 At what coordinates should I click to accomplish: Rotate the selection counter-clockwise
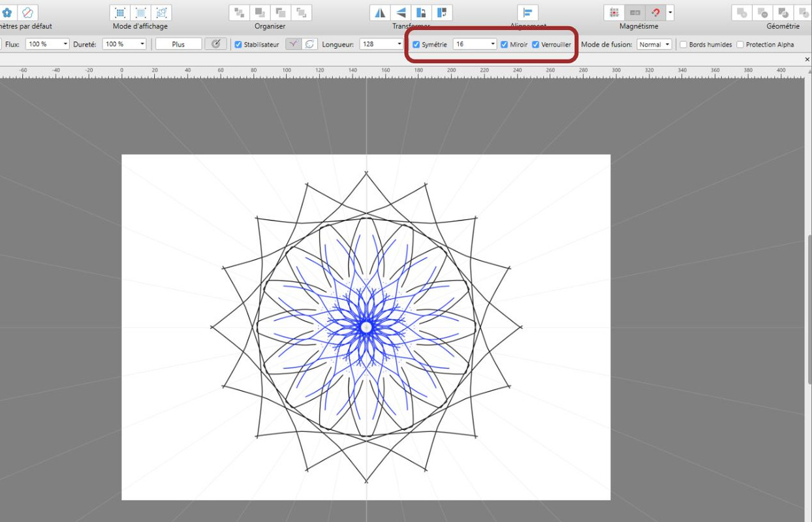tap(422, 12)
